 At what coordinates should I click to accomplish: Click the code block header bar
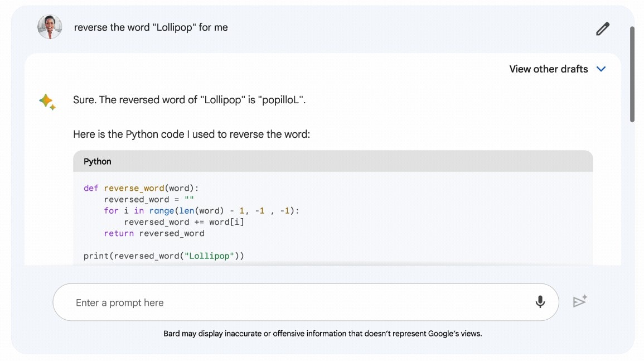click(333, 161)
